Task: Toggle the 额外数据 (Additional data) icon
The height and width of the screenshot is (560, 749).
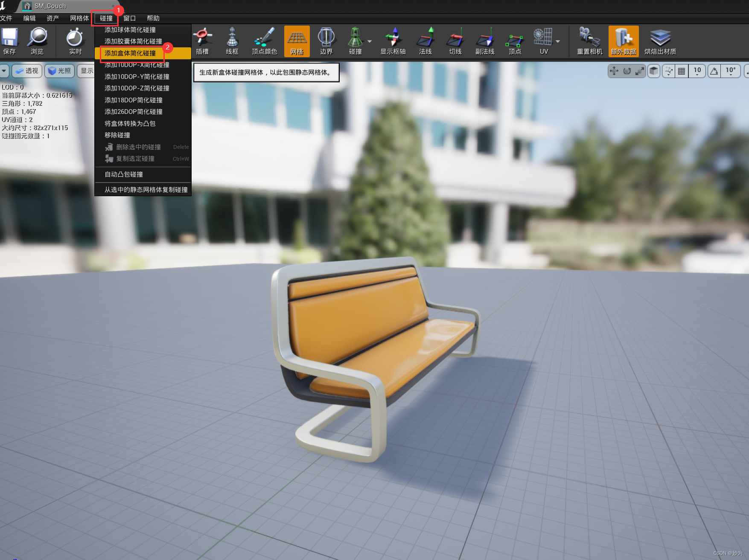Action: click(624, 41)
